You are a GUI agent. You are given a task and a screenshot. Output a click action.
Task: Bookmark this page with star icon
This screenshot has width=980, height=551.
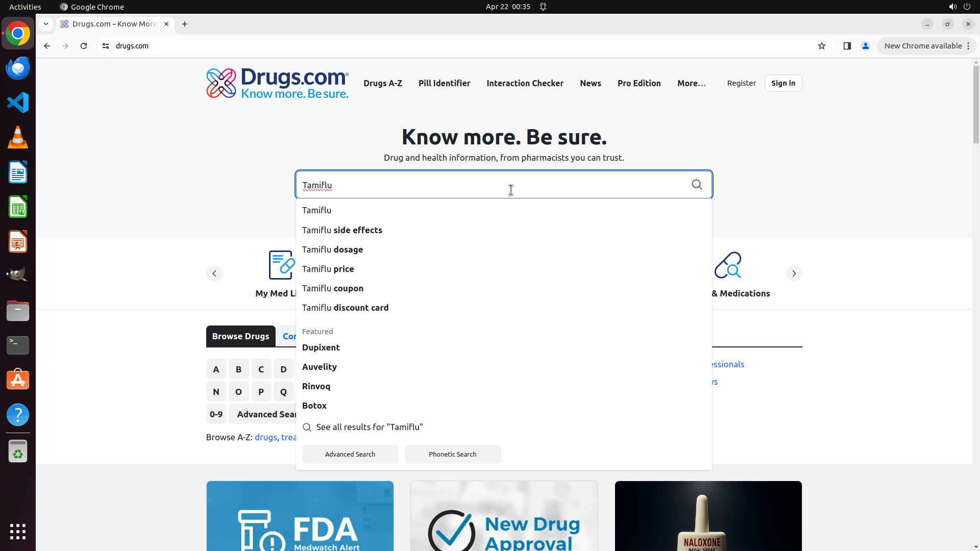pos(822,46)
